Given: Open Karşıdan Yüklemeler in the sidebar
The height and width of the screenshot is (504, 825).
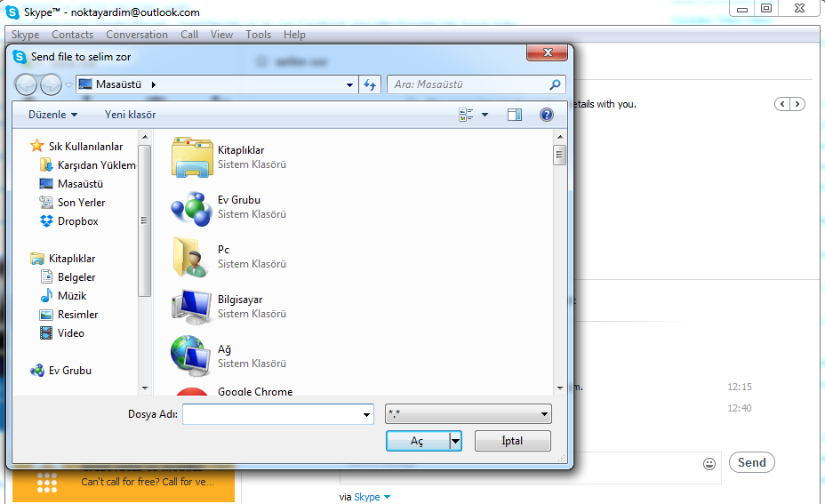Looking at the screenshot, I should pos(88,165).
